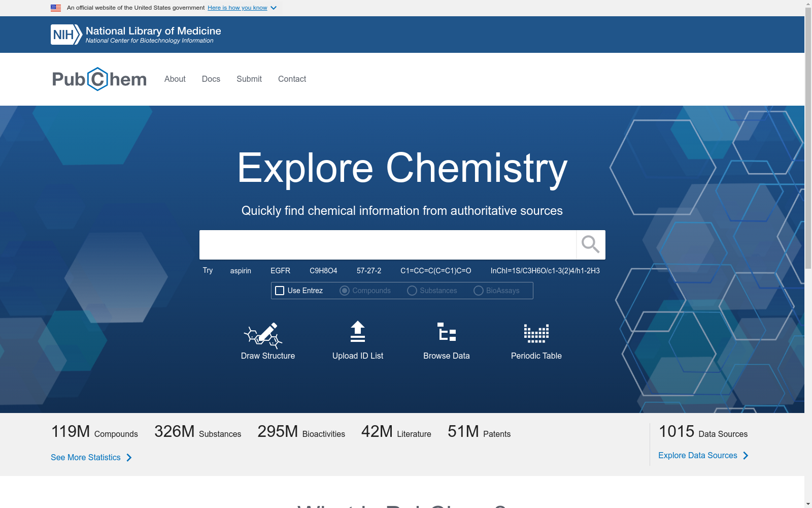Try the InChI=1S/C3H6O example
This screenshot has height=508, width=812.
pyautogui.click(x=545, y=271)
